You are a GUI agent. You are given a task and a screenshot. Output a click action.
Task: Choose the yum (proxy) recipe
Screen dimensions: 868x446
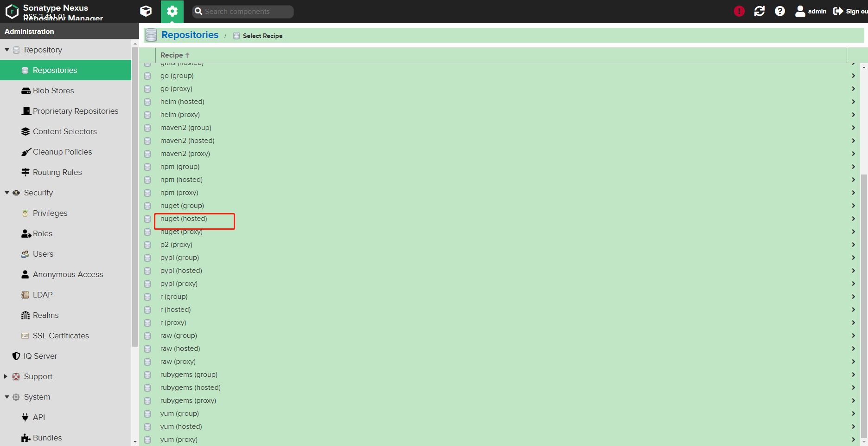179,440
